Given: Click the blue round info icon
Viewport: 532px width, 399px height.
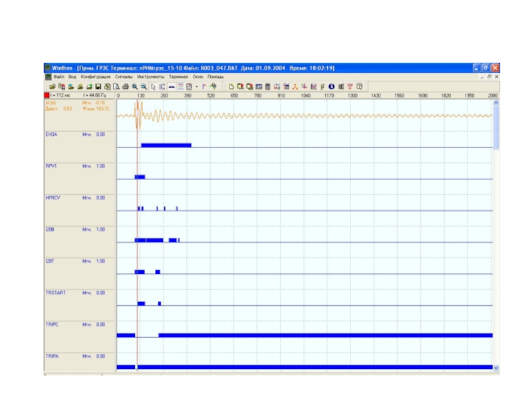Looking at the screenshot, I should (x=331, y=87).
